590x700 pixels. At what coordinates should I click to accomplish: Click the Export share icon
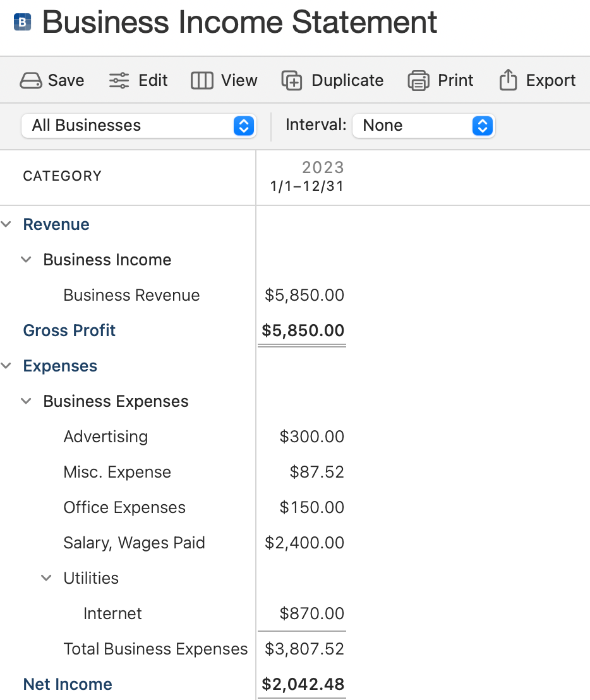click(x=508, y=81)
